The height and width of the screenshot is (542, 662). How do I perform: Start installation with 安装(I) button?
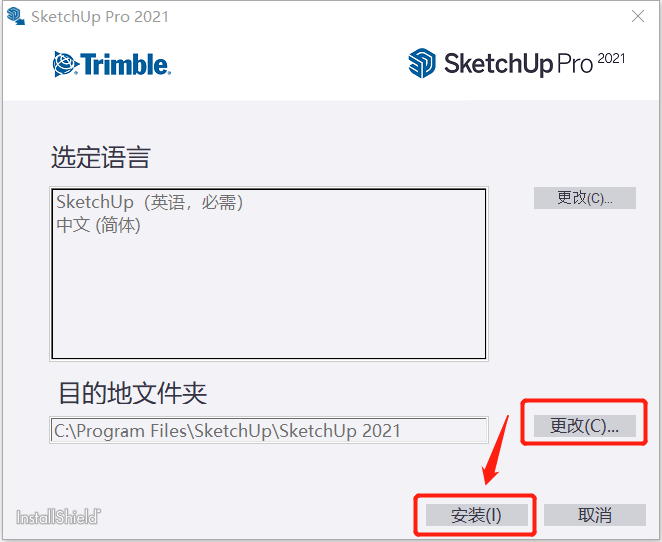pos(477,515)
